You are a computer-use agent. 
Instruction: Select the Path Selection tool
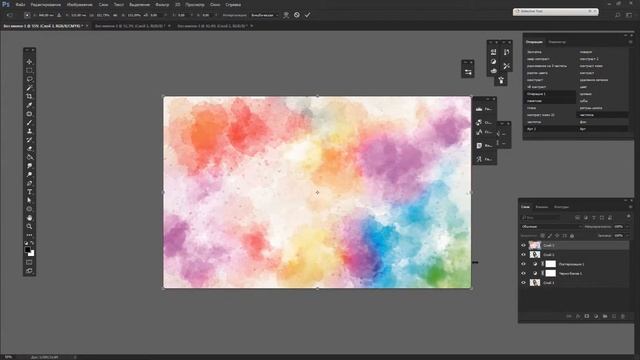pos(29,200)
